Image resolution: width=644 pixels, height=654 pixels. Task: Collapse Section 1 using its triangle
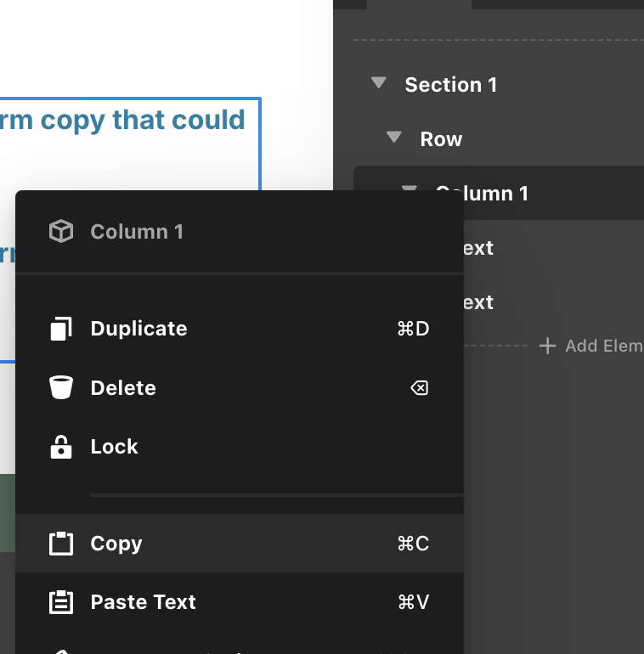click(x=379, y=84)
